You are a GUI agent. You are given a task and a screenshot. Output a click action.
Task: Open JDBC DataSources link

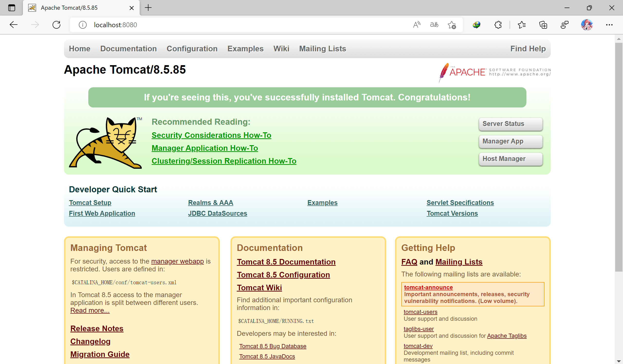click(218, 213)
